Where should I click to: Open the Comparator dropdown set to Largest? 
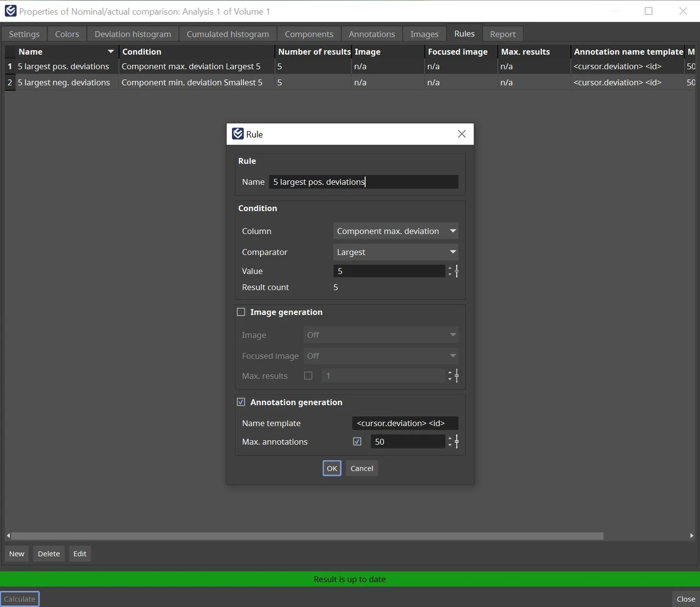click(395, 252)
